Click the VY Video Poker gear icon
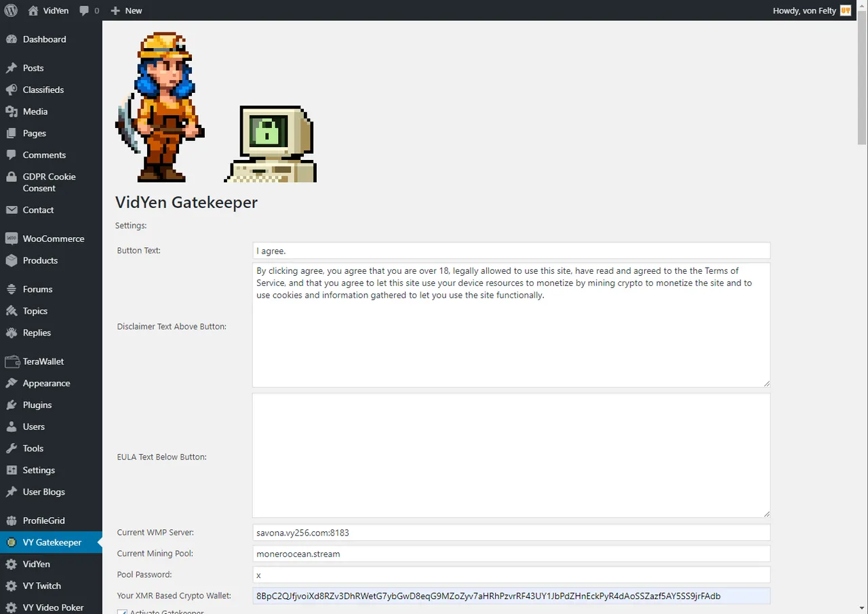Screen dimensions: 868x614 (11, 607)
